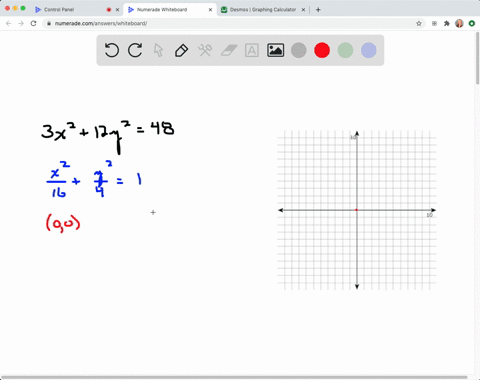Pick the light blue pen color

(369, 50)
